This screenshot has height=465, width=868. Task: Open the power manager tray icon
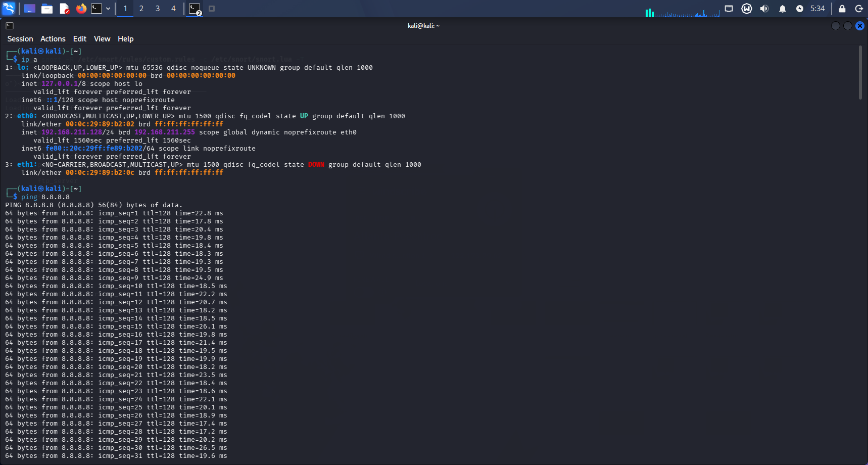pyautogui.click(x=799, y=9)
